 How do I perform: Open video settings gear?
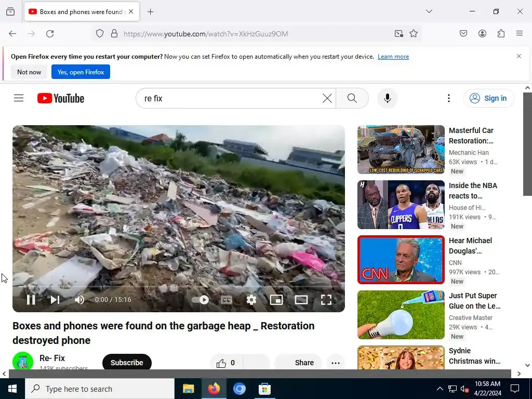tap(251, 300)
